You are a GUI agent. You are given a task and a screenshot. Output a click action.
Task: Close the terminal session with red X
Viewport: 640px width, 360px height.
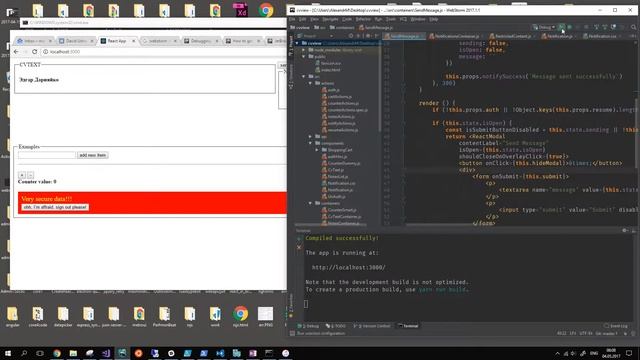pos(299,247)
